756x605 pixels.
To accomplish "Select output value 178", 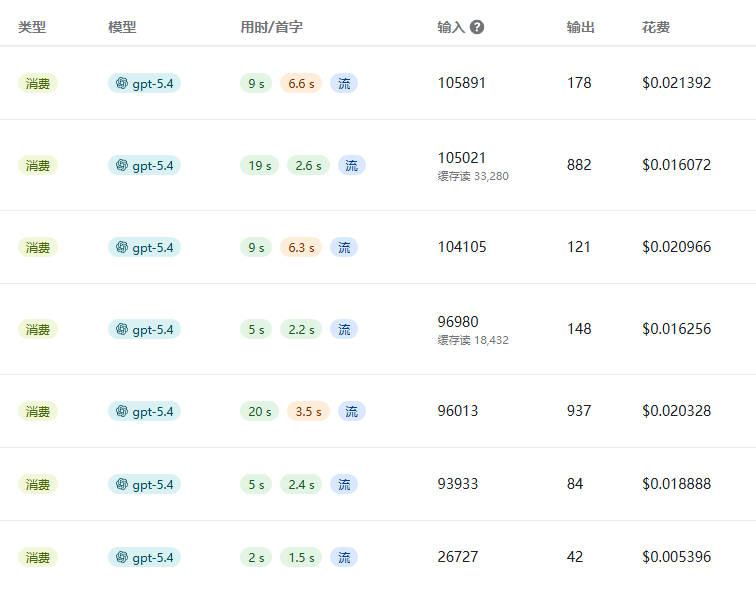I will pos(579,83).
